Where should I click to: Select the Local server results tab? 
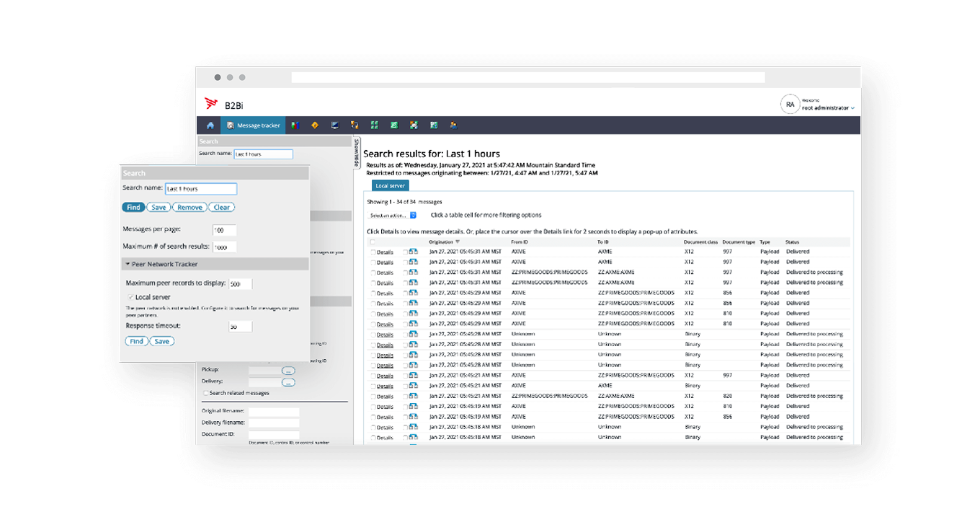[391, 186]
